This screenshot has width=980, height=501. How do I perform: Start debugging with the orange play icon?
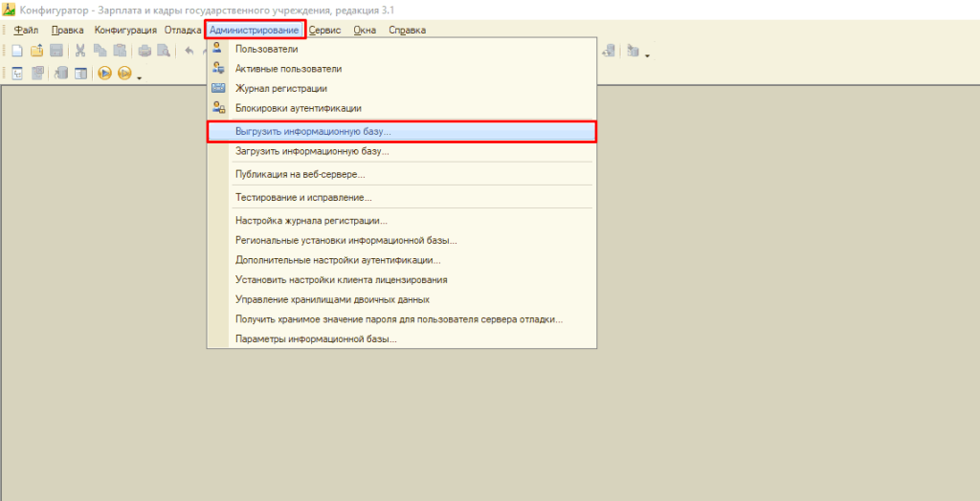point(104,73)
